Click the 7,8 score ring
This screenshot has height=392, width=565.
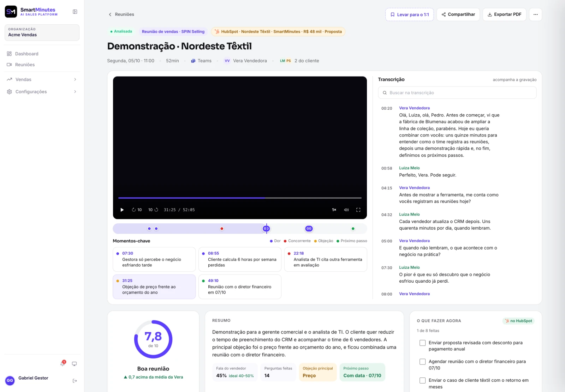(x=153, y=339)
